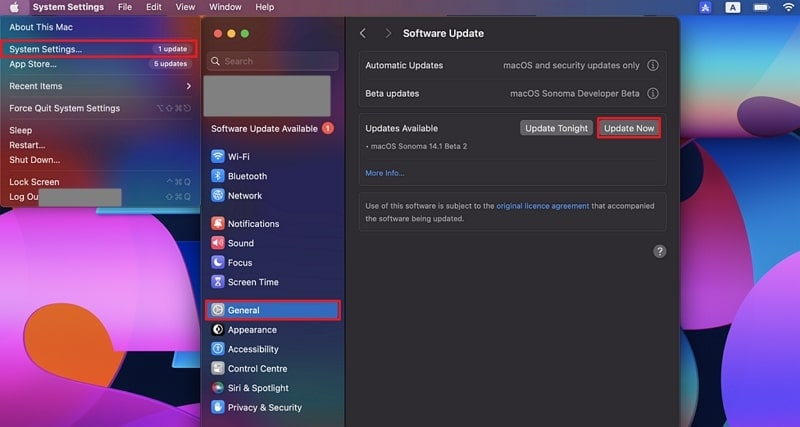Screen dimensions: 800x427
Task: Click the search magnifier icon
Action: click(215, 61)
